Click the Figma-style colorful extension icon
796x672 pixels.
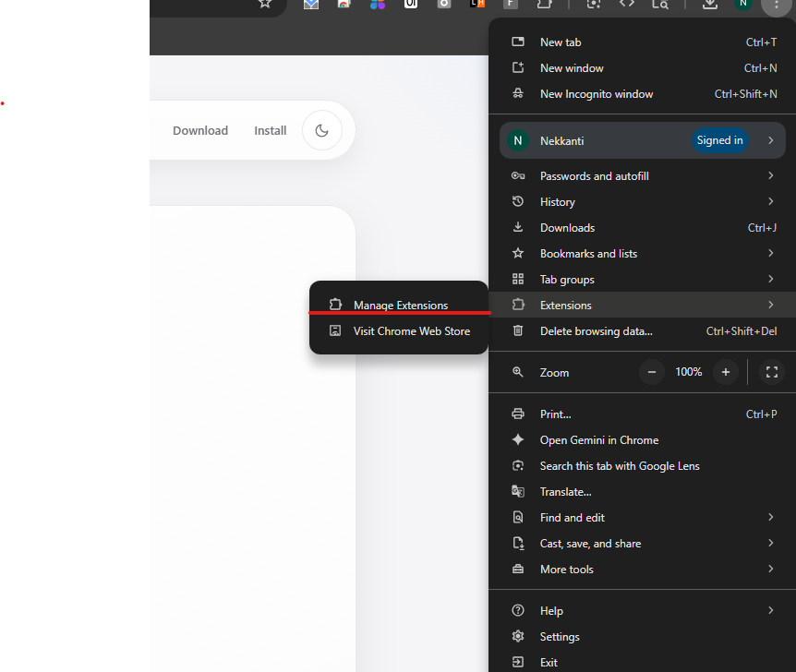pyautogui.click(x=377, y=6)
